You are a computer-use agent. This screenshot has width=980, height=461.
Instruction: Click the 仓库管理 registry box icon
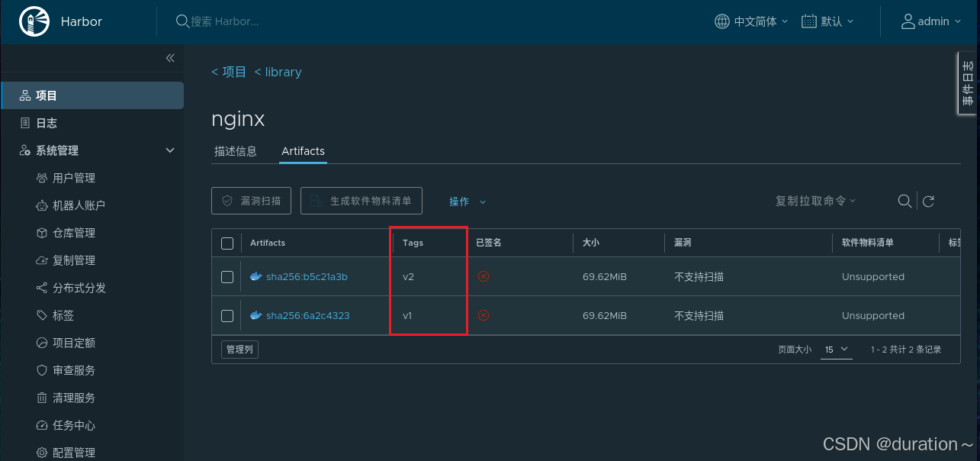(x=42, y=233)
